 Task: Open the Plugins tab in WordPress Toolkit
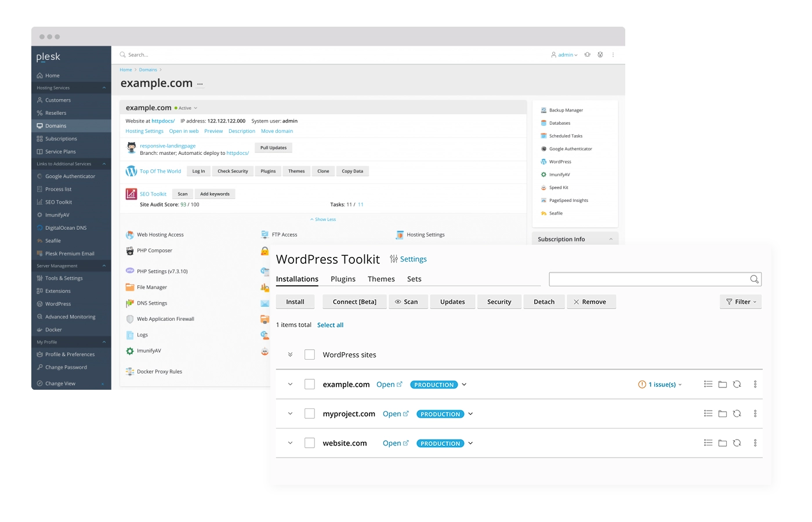pyautogui.click(x=343, y=279)
